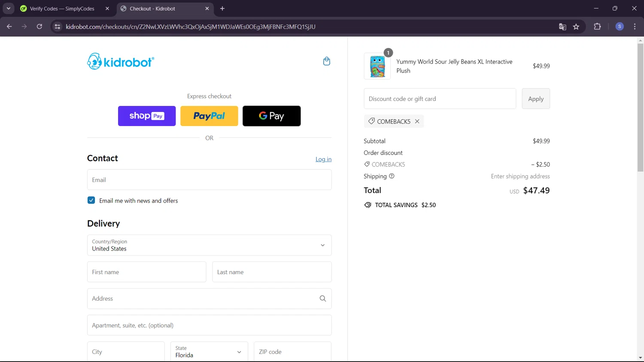Open the shopping bag cart icon
Viewport: 644px width, 362px height.
click(x=327, y=61)
